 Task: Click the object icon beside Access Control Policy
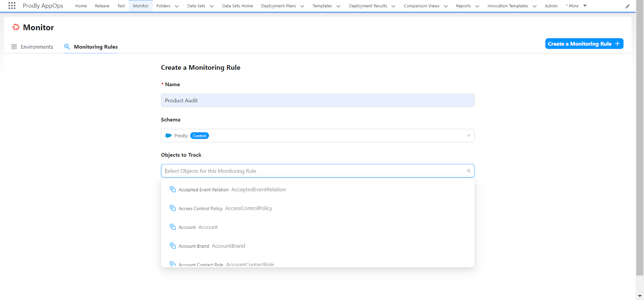point(173,208)
